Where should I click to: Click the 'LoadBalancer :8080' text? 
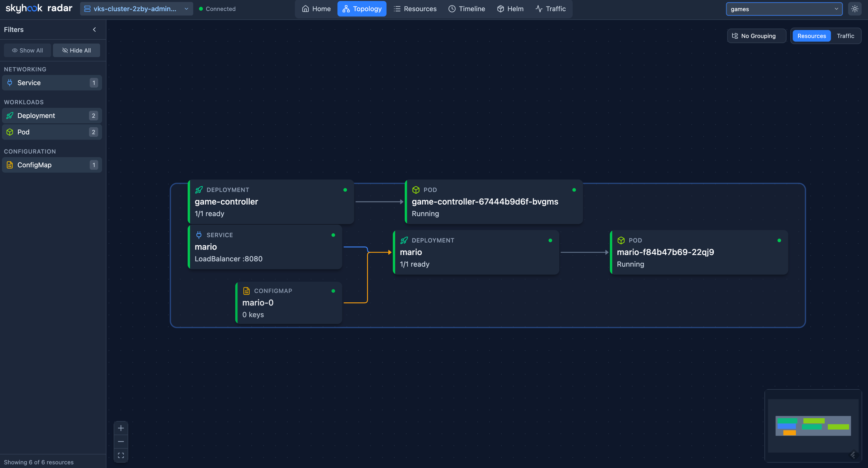pos(229,259)
